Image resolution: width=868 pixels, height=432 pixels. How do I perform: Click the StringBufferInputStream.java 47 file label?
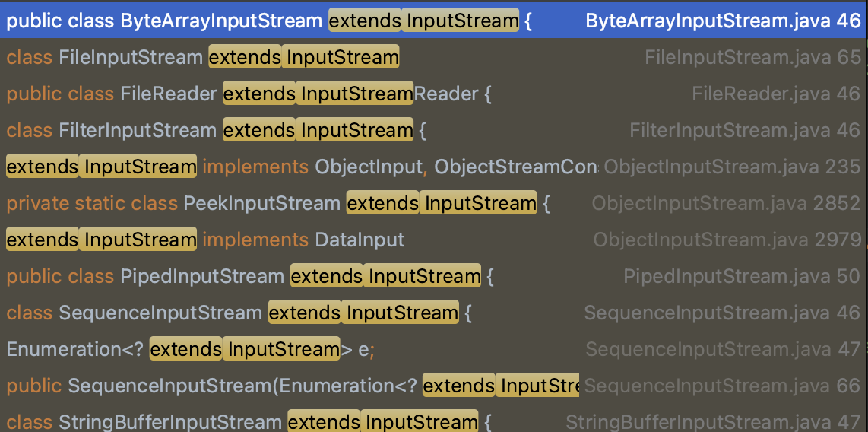pyautogui.click(x=713, y=422)
